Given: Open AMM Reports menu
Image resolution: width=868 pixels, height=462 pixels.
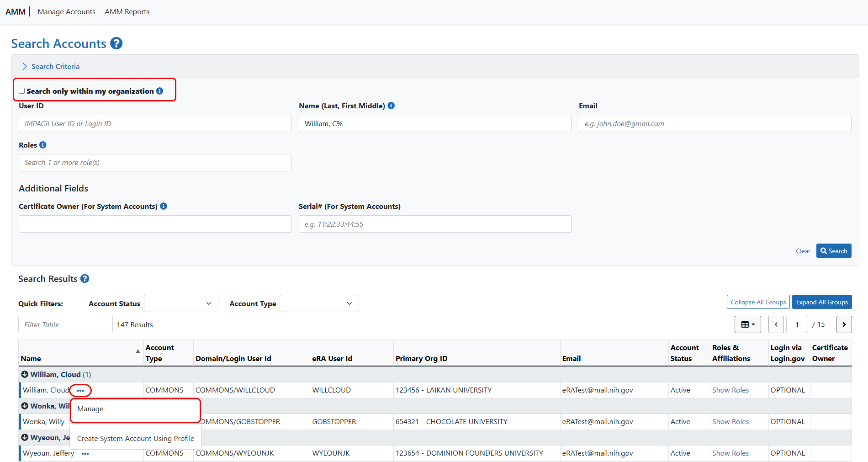Looking at the screenshot, I should click(x=127, y=12).
